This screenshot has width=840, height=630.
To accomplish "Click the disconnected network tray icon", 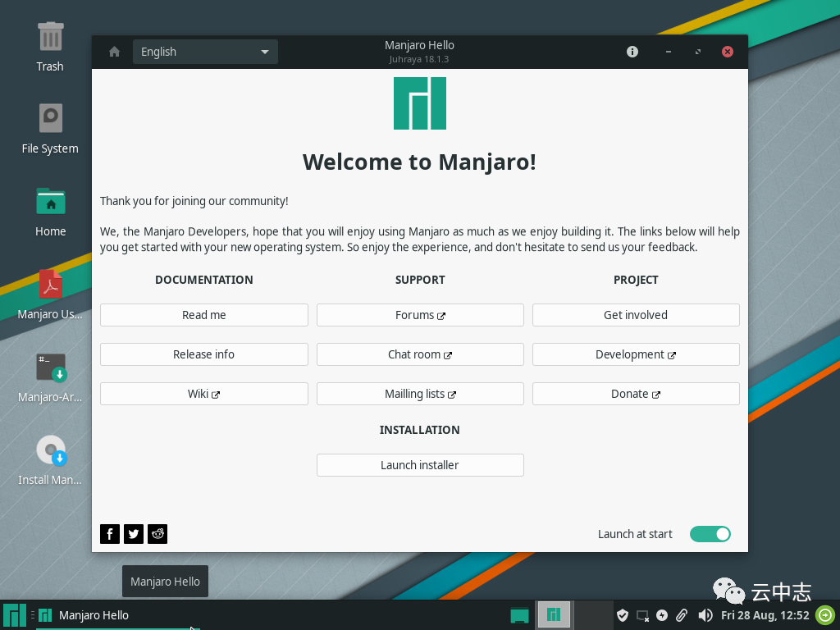I will point(642,615).
